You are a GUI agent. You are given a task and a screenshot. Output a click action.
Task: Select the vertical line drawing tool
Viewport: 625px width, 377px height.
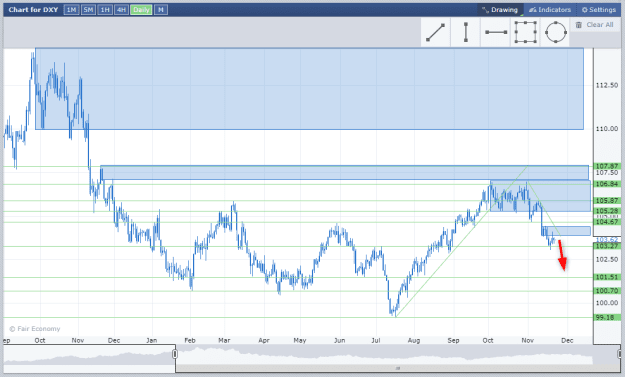[x=465, y=32]
